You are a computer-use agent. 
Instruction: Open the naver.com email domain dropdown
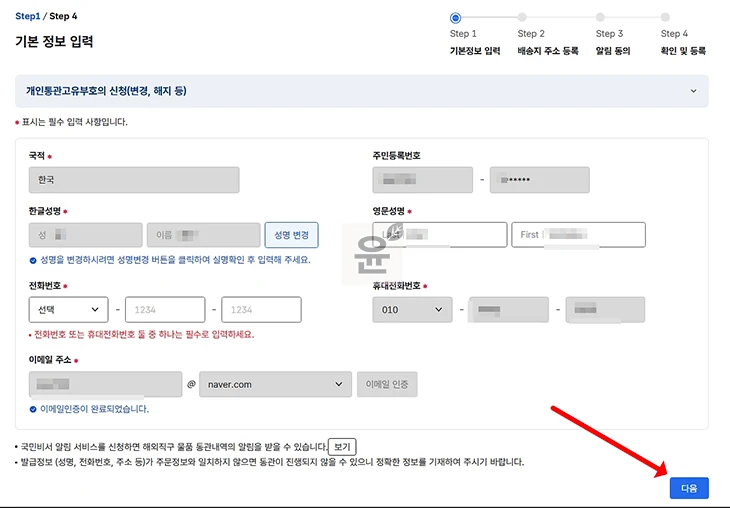point(275,384)
